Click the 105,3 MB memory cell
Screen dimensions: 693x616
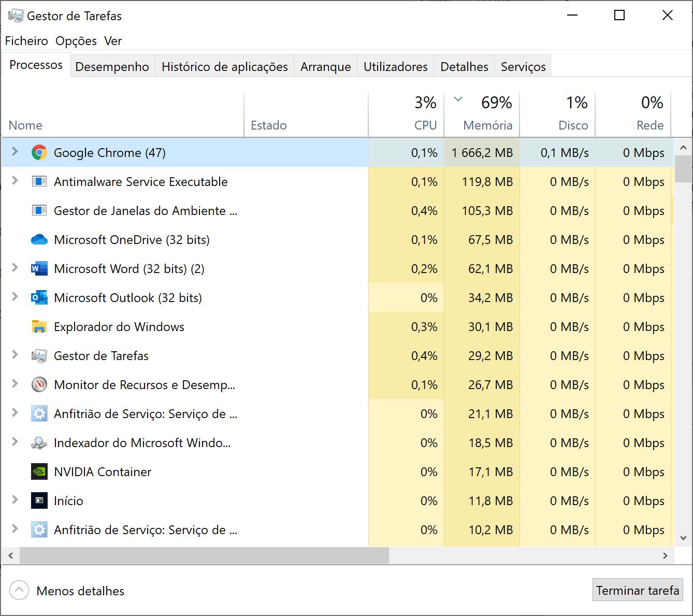pos(482,211)
